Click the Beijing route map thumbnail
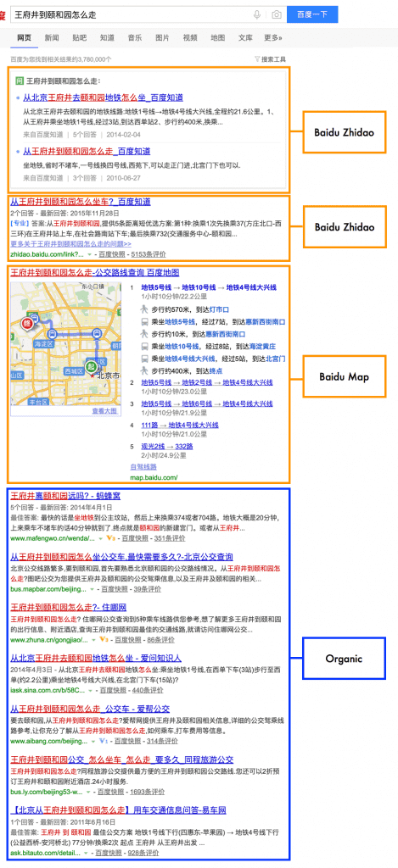Screen dimensions: 398x868 66,344
